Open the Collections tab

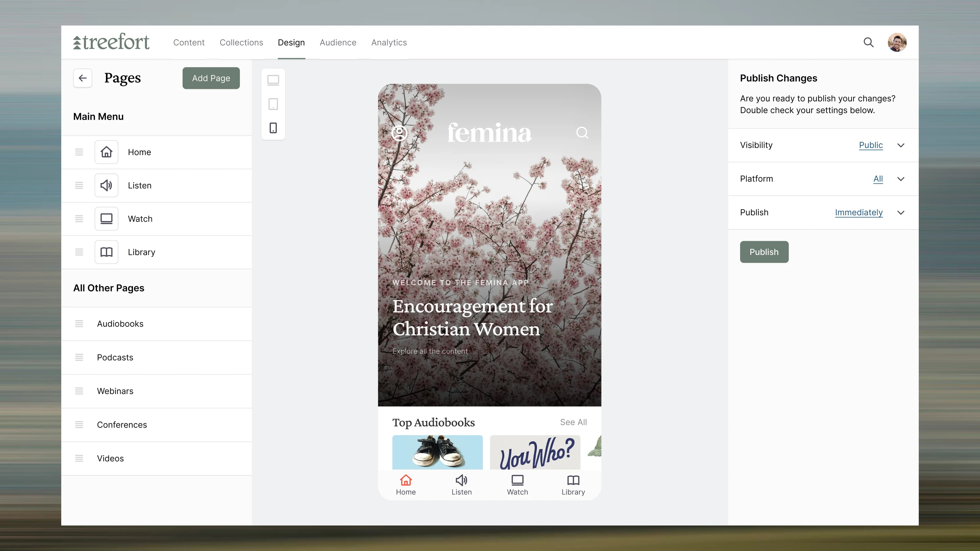241,43
